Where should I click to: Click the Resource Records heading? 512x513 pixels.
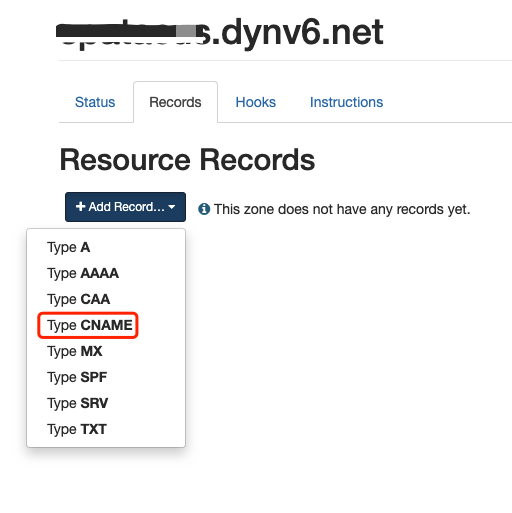[x=187, y=160]
